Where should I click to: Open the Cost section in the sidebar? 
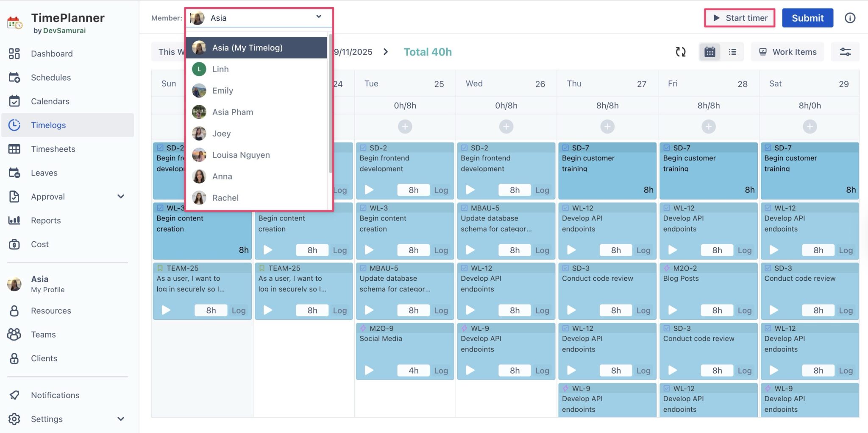(39, 244)
